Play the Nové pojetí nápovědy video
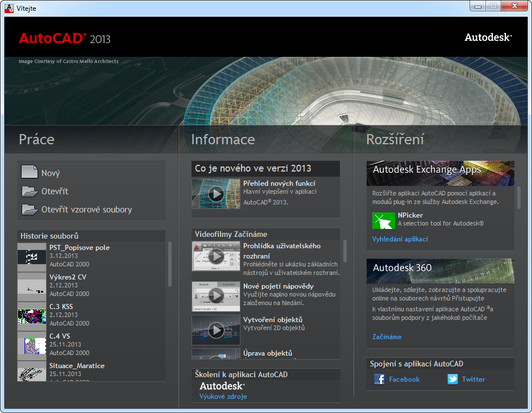Image resolution: width=532 pixels, height=413 pixels. point(216,295)
